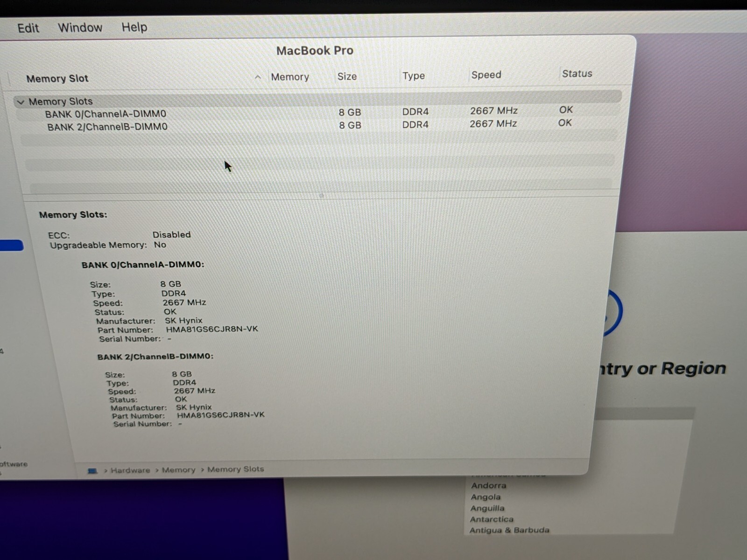Select Antarctica in the region list behind
This screenshot has width=747, height=560.
[x=492, y=519]
